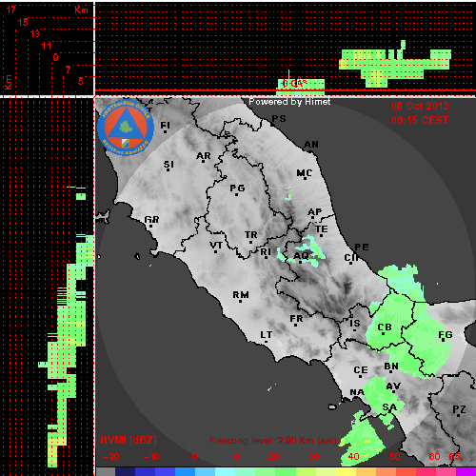Image resolution: width=476 pixels, height=476 pixels.
Task: Click the AP city label
Action: [315, 211]
